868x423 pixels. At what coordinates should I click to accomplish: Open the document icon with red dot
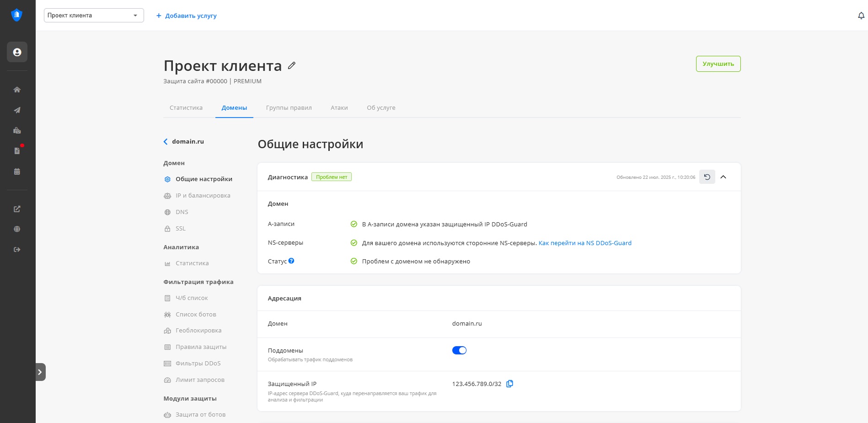coord(17,150)
